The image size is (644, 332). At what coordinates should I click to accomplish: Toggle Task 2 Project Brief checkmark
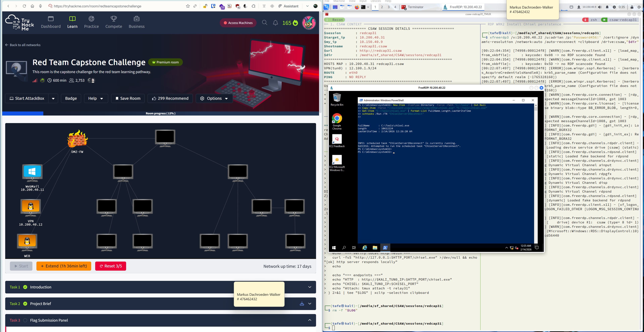(x=25, y=303)
